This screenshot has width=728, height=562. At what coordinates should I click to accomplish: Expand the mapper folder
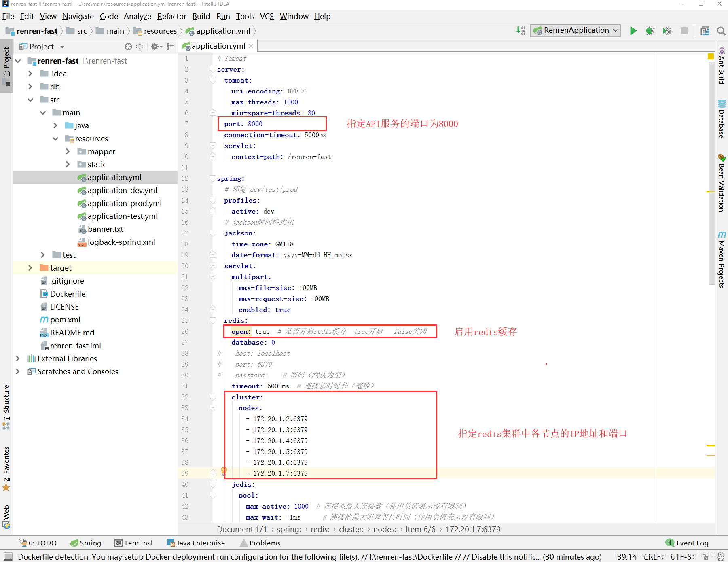(68, 152)
